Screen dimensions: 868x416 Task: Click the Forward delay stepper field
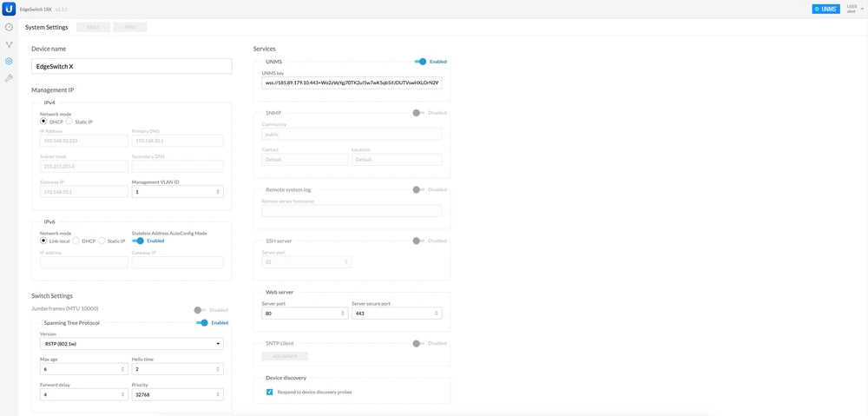[84, 394]
